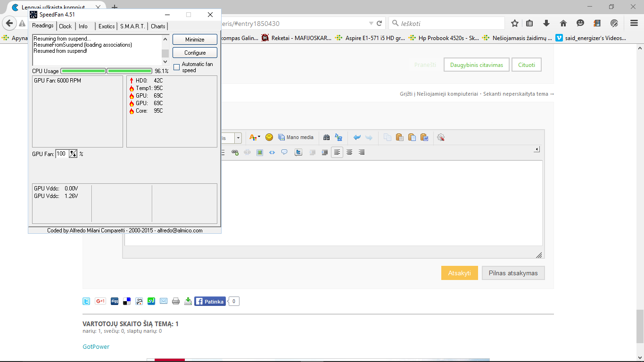Open the URL history dropdown arrow
Image resolution: width=644 pixels, height=362 pixels.
(371, 23)
